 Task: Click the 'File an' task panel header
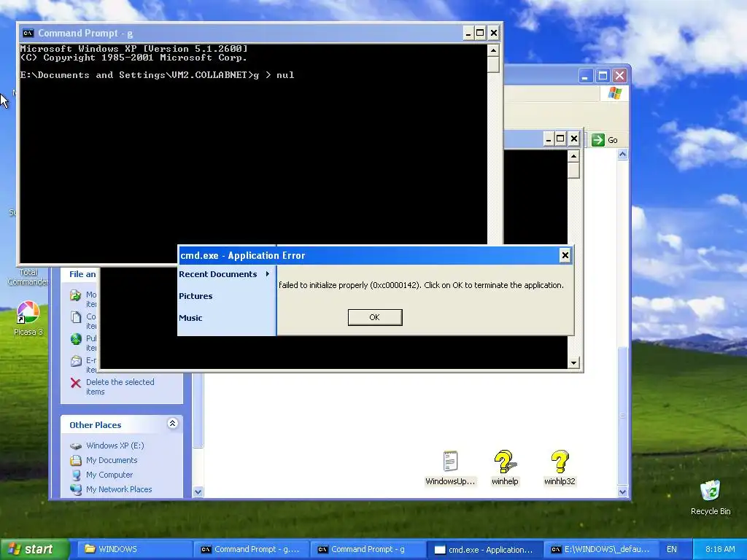click(x=82, y=274)
